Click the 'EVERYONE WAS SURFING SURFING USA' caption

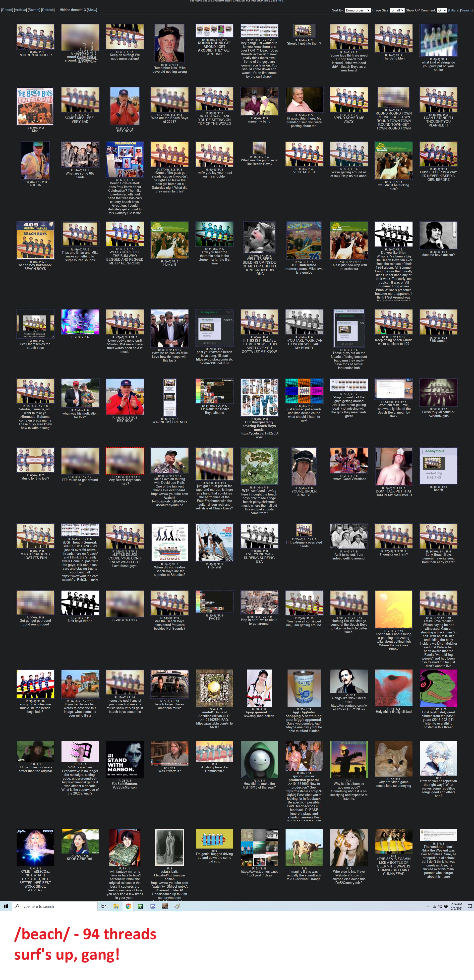(x=259, y=558)
